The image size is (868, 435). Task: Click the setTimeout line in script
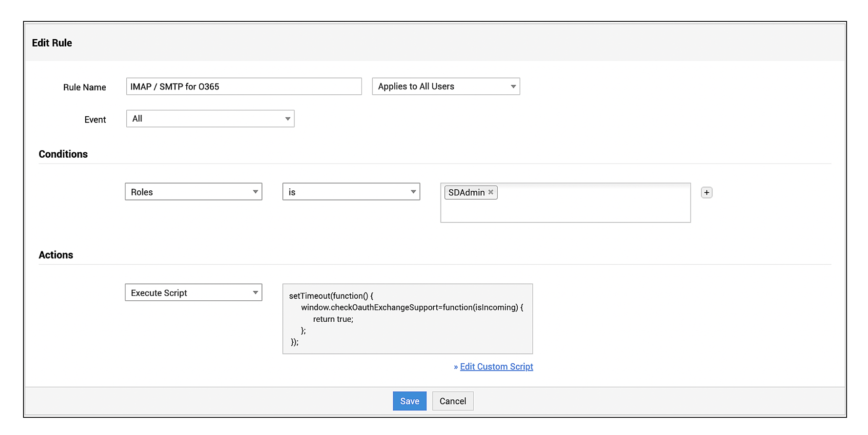coord(331,296)
